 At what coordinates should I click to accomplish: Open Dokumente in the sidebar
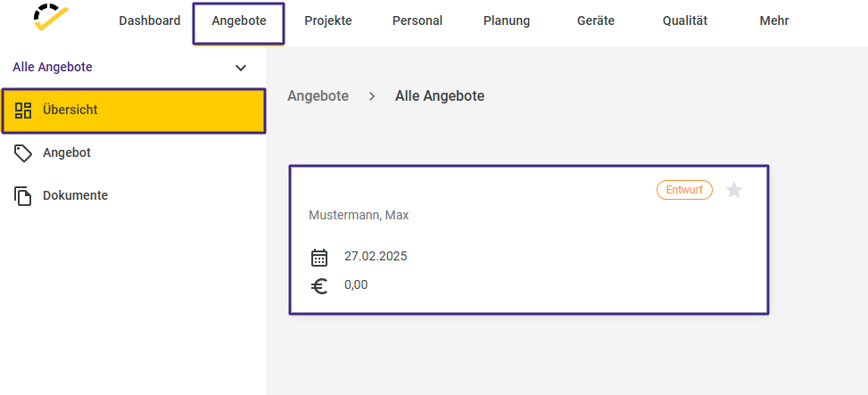pyautogui.click(x=75, y=195)
